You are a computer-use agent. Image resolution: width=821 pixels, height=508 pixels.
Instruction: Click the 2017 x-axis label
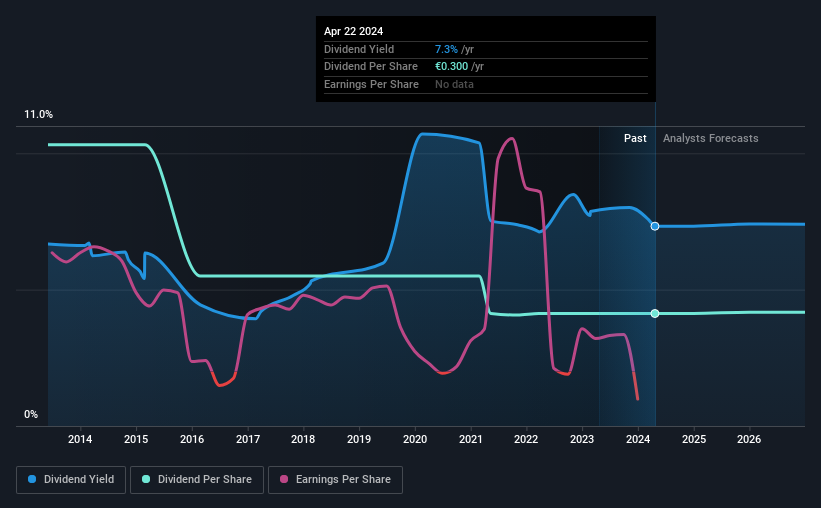coord(248,439)
